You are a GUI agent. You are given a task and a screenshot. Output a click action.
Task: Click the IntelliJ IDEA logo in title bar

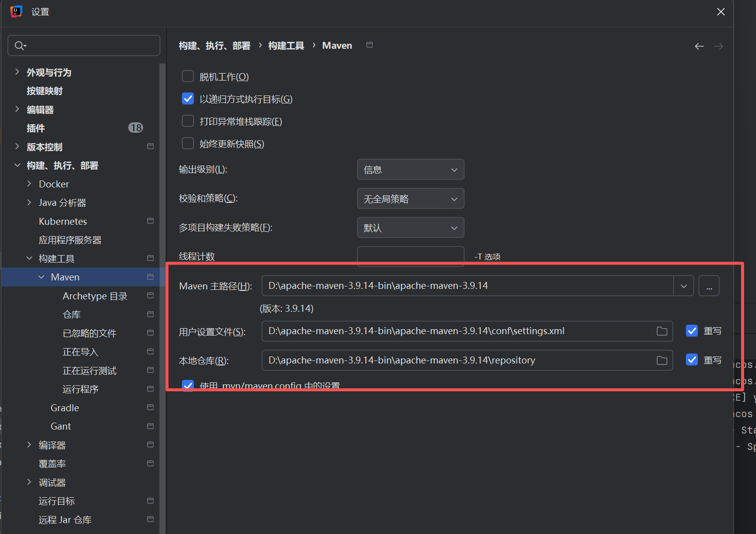(x=16, y=11)
